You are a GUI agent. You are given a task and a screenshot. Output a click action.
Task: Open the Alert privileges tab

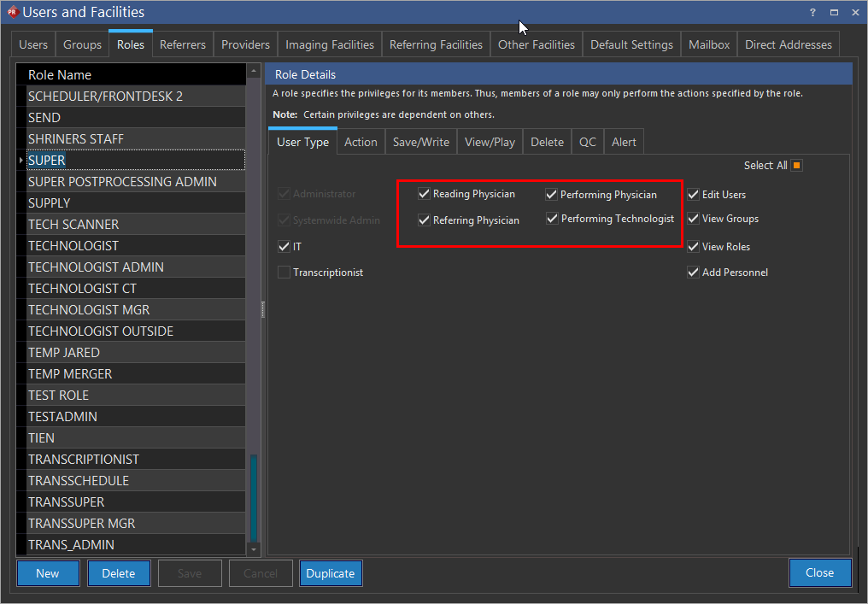624,142
